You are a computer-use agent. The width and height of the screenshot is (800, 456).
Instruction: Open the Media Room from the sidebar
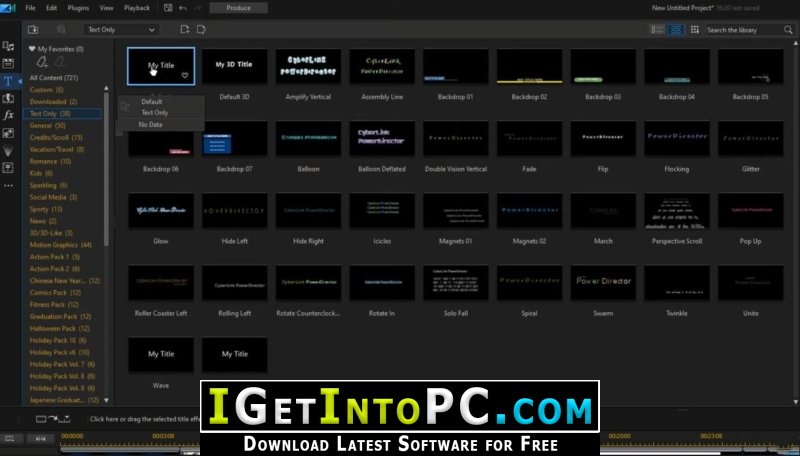coord(8,47)
